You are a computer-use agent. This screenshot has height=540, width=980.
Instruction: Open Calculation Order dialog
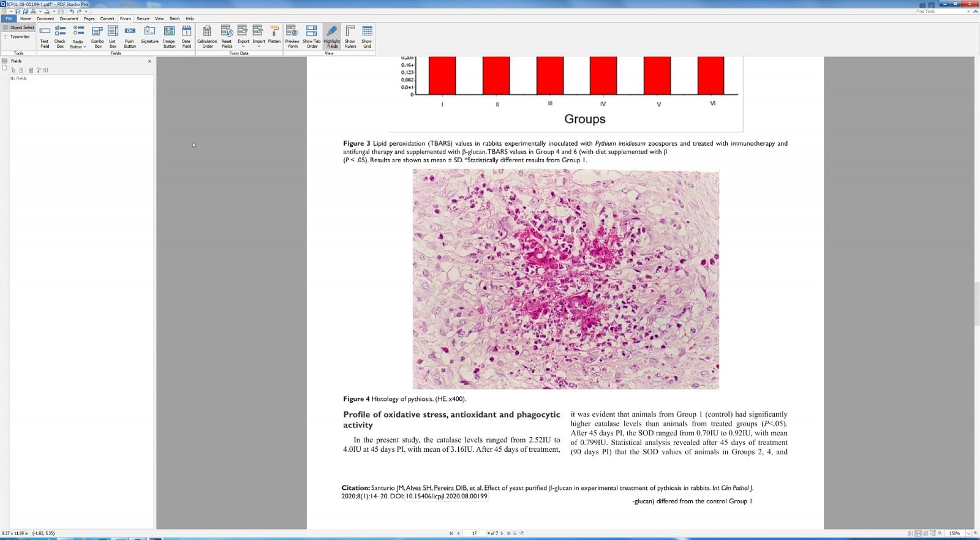pos(207,37)
